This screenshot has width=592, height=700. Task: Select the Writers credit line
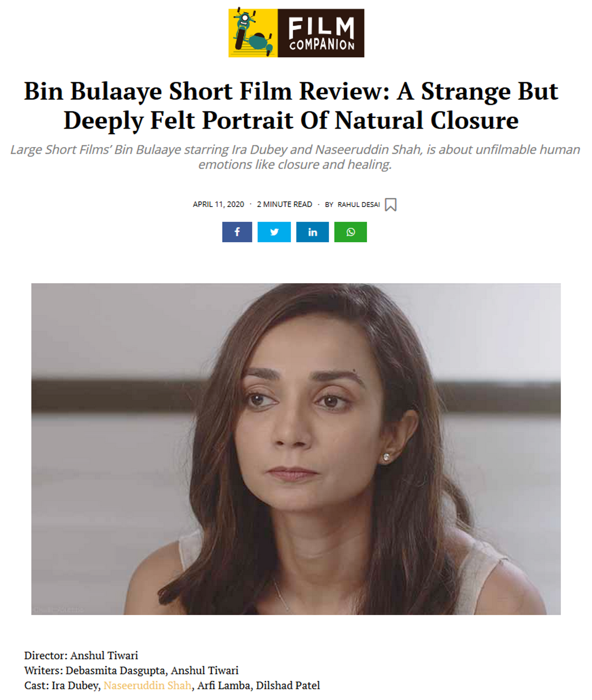click(x=131, y=670)
